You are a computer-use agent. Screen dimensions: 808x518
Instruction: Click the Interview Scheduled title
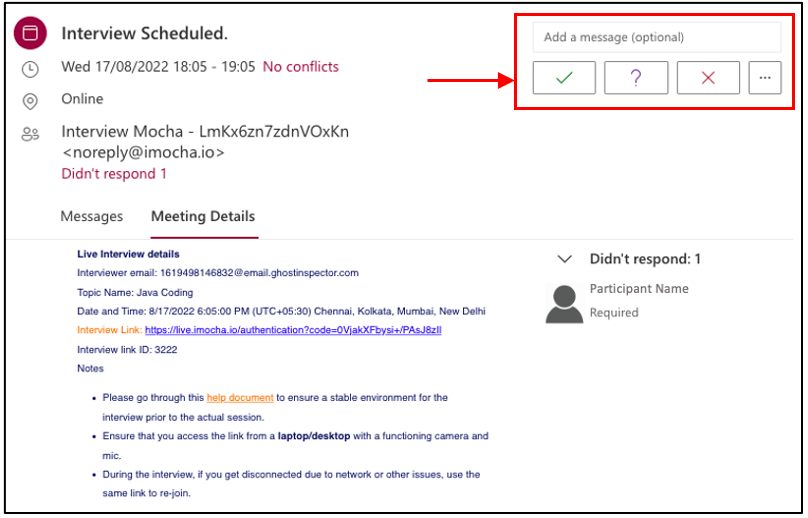(144, 34)
